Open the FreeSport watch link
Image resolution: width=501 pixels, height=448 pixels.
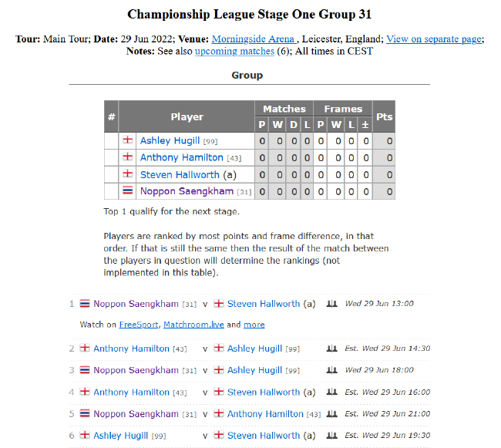point(139,325)
